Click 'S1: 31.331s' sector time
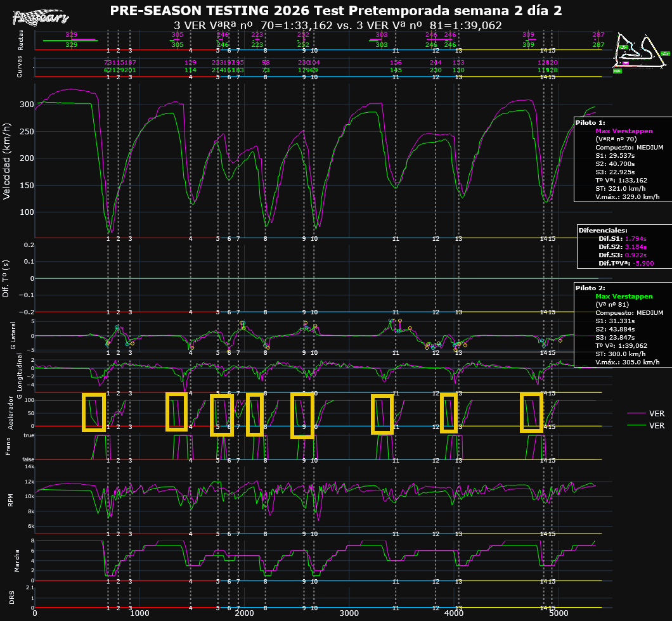The image size is (672, 621). [x=615, y=321]
